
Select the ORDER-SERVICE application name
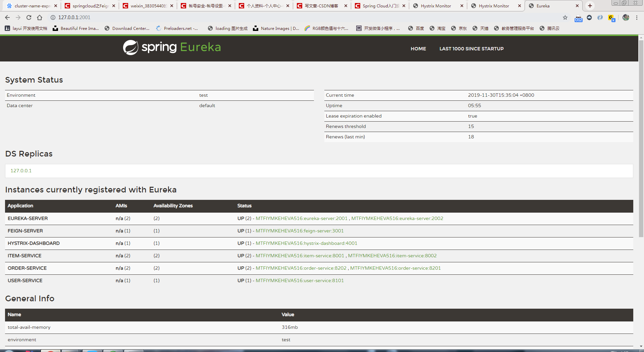pos(27,268)
